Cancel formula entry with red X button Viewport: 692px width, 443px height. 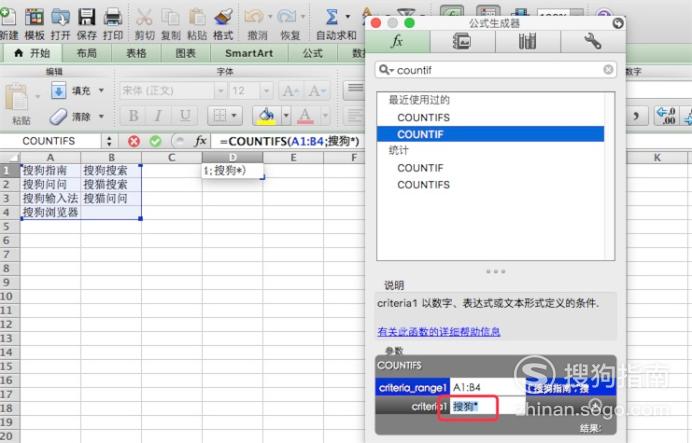point(134,141)
